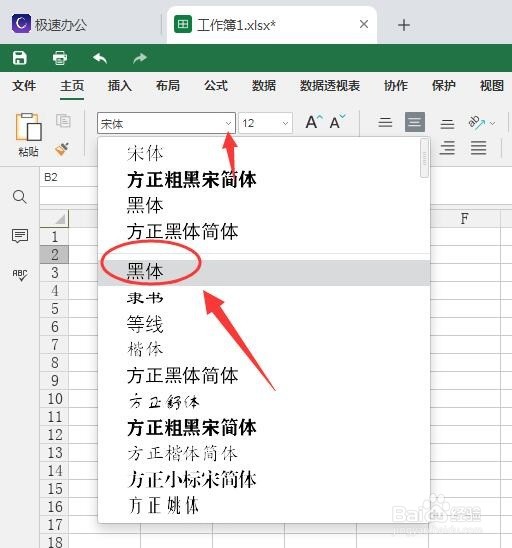Viewport: 512px width, 548px height.
Task: Redo the last action
Action: [140, 58]
